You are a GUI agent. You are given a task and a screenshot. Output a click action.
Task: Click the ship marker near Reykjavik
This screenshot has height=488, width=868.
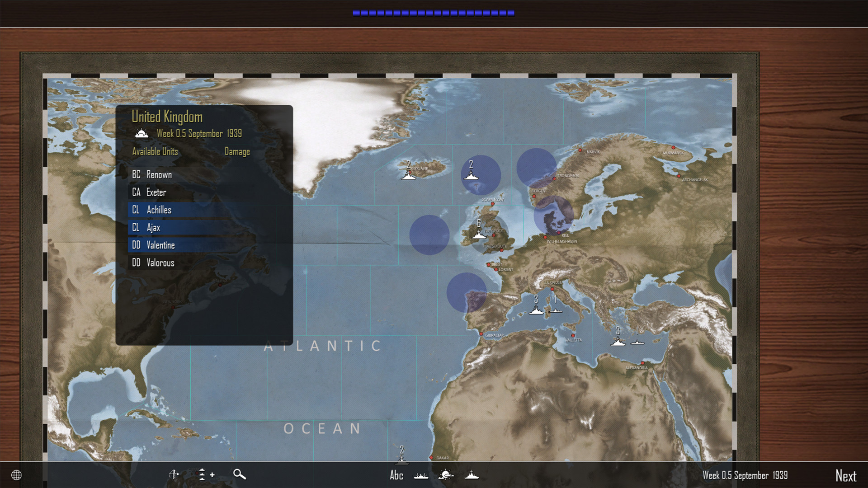(409, 174)
